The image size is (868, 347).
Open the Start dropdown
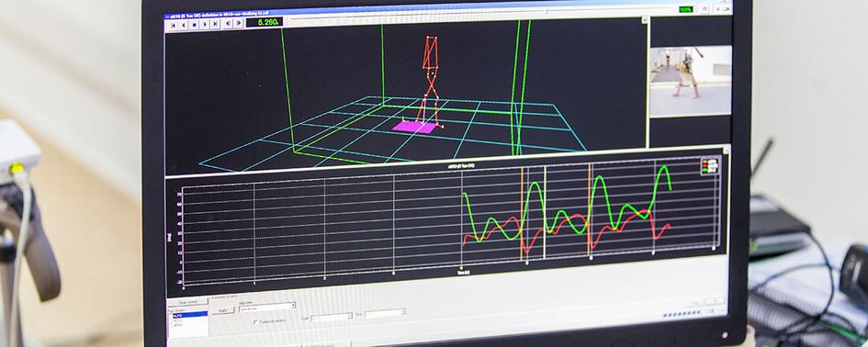pos(332,317)
